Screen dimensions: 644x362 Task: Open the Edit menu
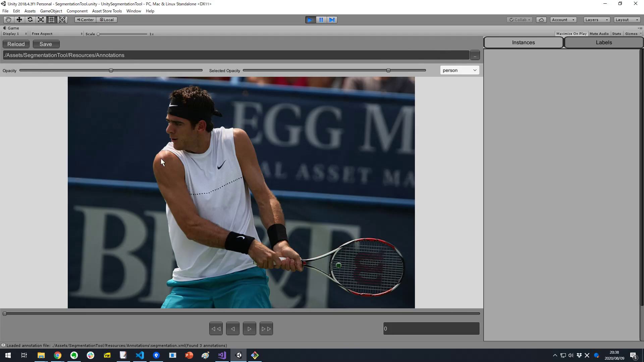point(16,11)
